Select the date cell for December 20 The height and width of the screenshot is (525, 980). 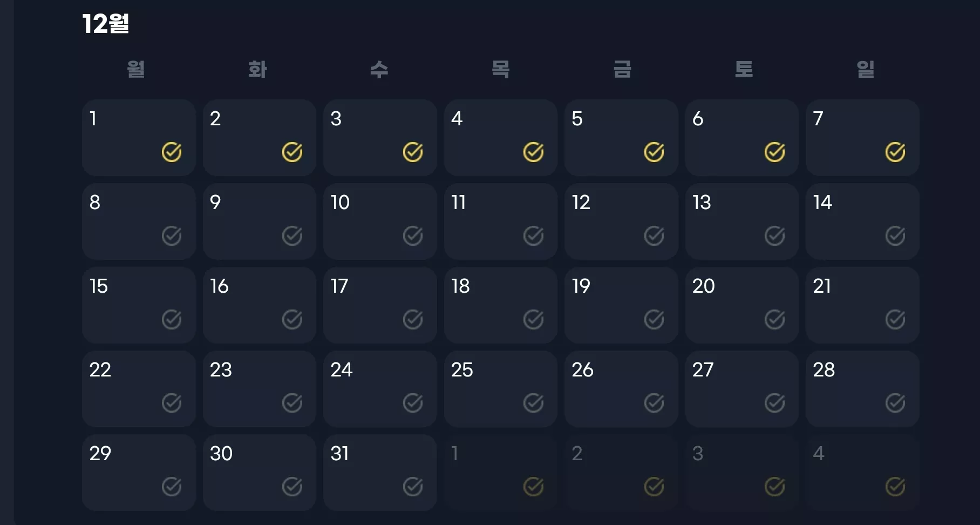pyautogui.click(x=742, y=305)
